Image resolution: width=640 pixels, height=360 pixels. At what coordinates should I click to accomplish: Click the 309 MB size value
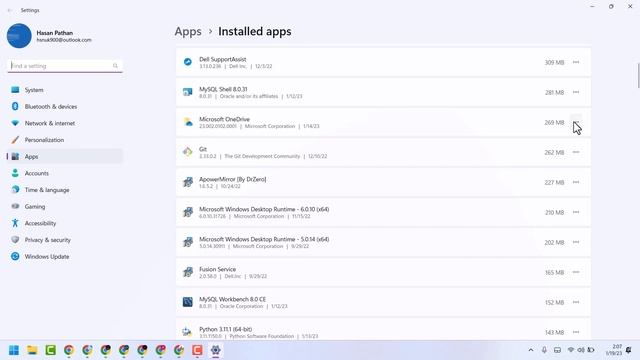(554, 62)
